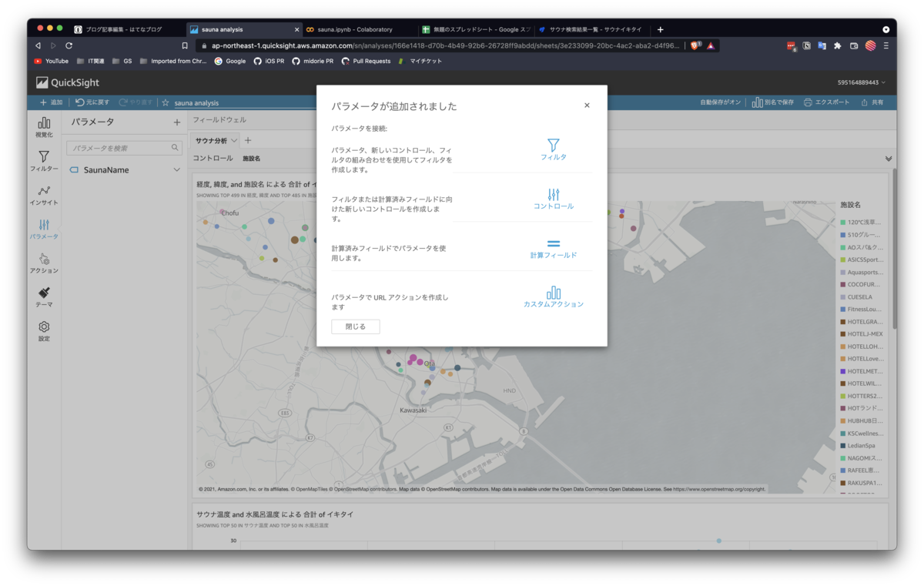Click the magnifier icon in parameter search
924x586 pixels.
(175, 148)
